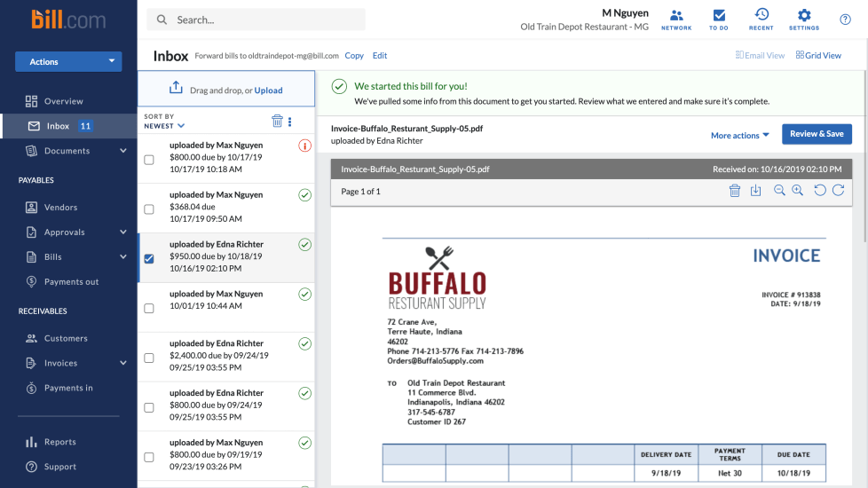Viewport: 868px width, 488px height.
Task: Click green check on $2,400.00 item
Action: (x=304, y=343)
